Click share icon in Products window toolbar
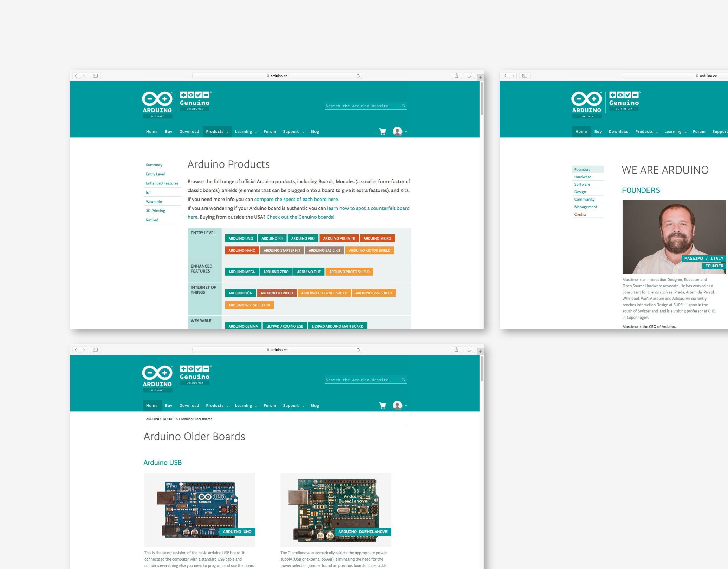Viewport: 728px width, 569px height. click(456, 76)
